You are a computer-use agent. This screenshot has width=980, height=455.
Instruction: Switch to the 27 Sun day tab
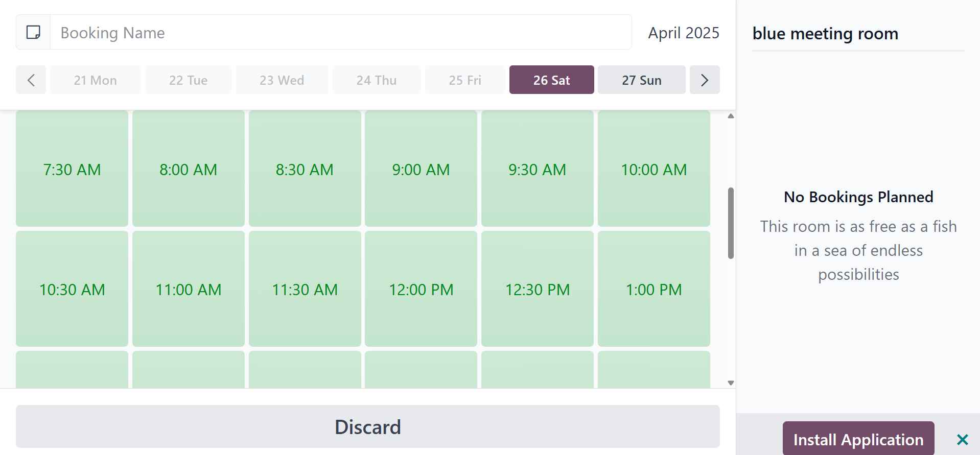[x=641, y=80]
